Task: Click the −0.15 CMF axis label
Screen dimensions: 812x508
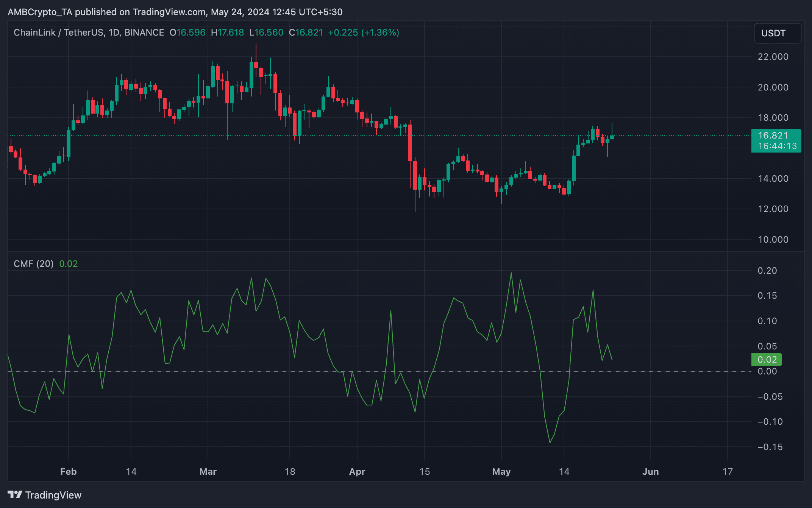Action: (x=770, y=447)
